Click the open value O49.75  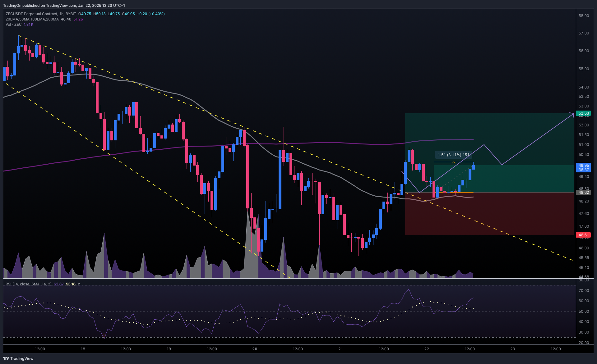(85, 14)
